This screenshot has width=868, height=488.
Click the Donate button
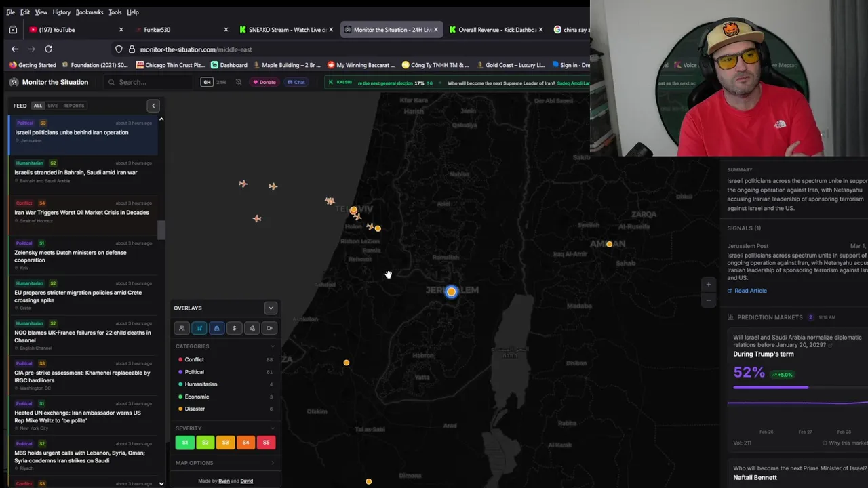point(264,82)
